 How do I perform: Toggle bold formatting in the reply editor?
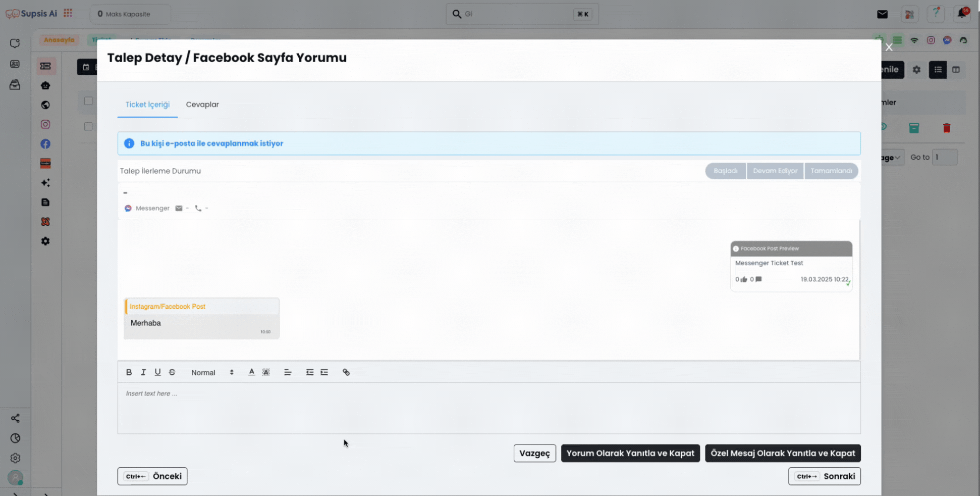point(129,372)
